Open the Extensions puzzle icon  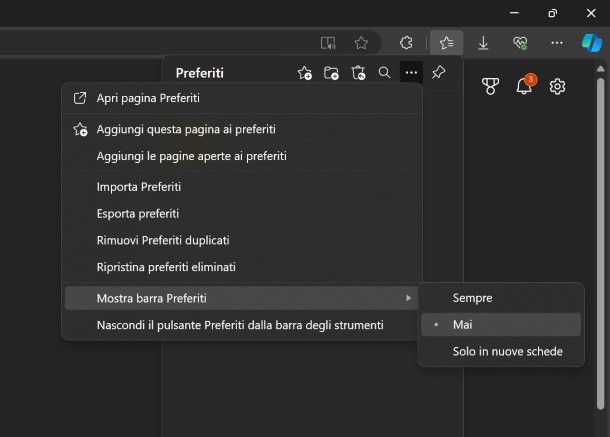(x=406, y=43)
